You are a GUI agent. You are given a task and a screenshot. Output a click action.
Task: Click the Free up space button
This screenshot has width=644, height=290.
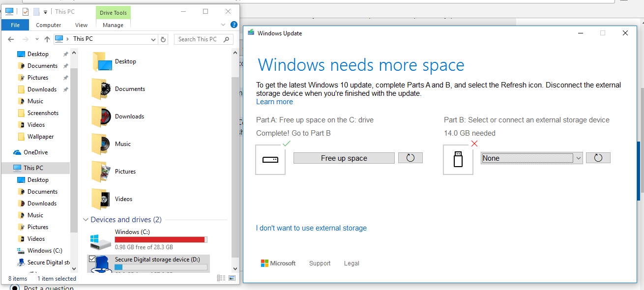[x=344, y=158]
